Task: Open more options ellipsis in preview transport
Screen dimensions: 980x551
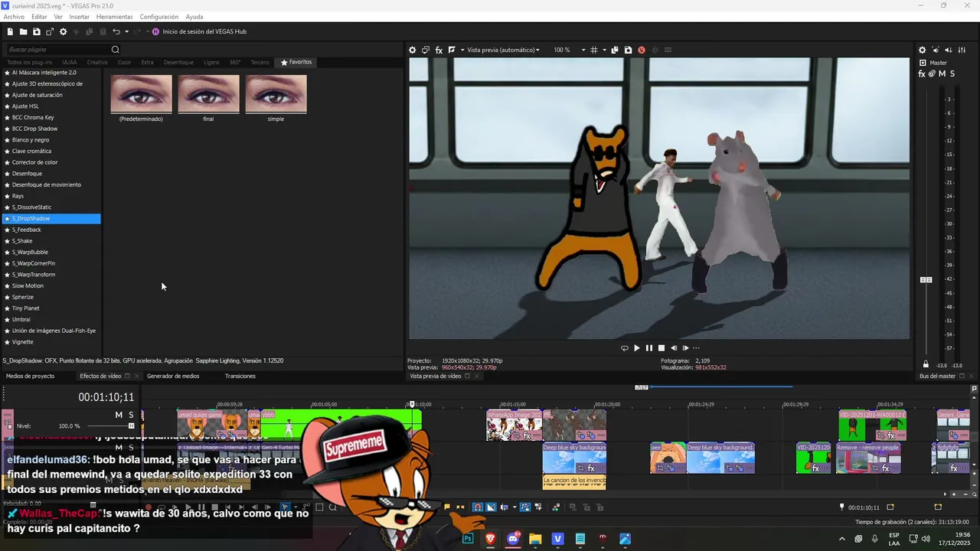Action: 696,348
